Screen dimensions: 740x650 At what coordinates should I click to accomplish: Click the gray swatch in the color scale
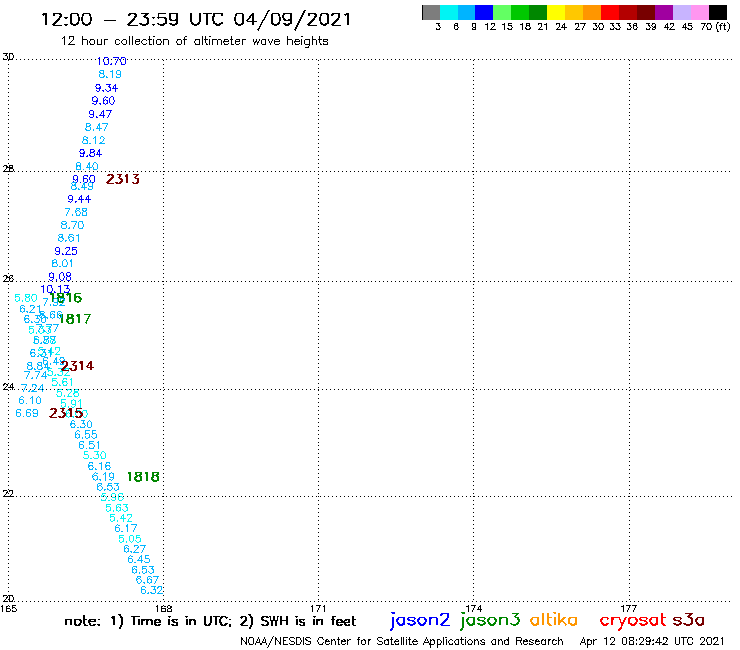[431, 12]
